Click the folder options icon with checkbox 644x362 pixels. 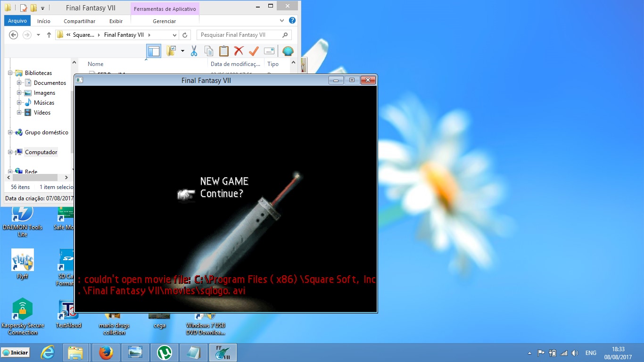171,51
